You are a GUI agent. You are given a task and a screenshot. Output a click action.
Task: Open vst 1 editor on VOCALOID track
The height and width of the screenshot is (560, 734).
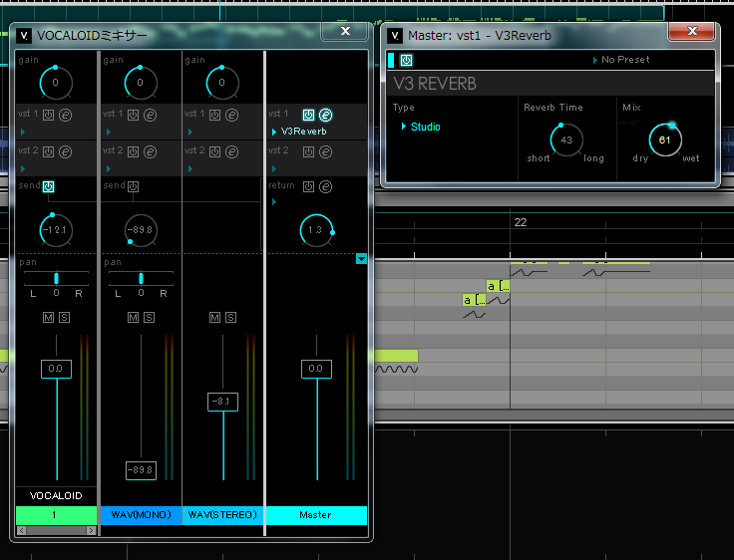point(65,115)
